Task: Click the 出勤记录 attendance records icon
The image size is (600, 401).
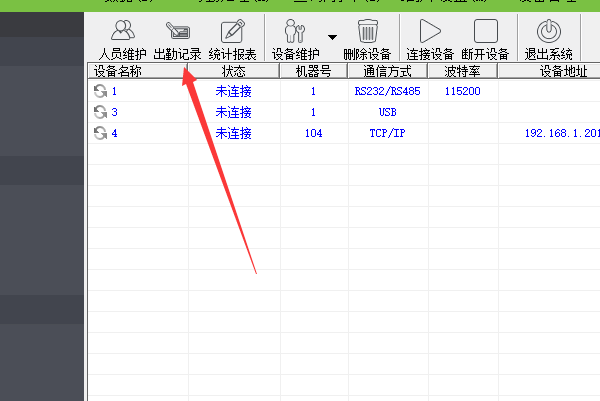Action: pos(177,38)
